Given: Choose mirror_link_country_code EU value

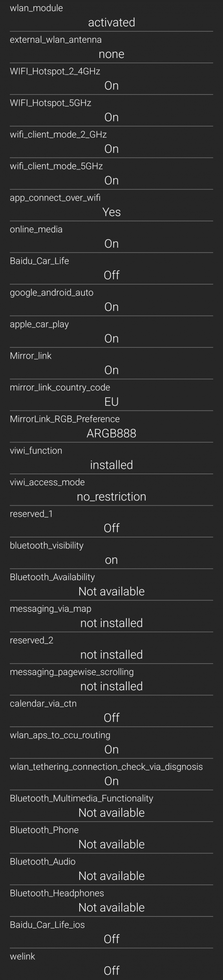Looking at the screenshot, I should [111, 402].
